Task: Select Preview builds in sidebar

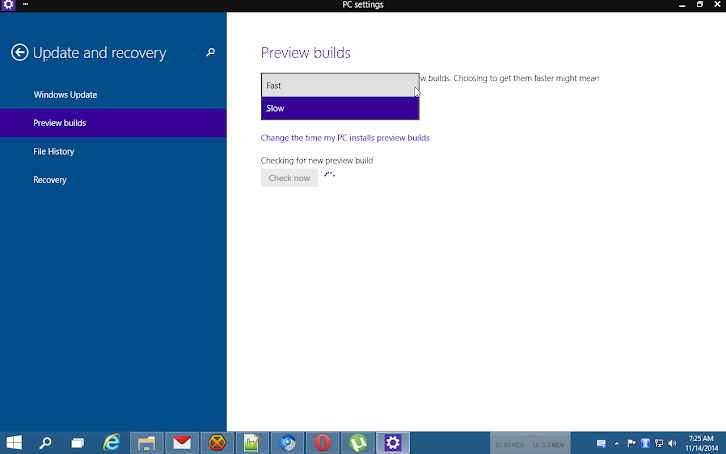Action: point(113,123)
